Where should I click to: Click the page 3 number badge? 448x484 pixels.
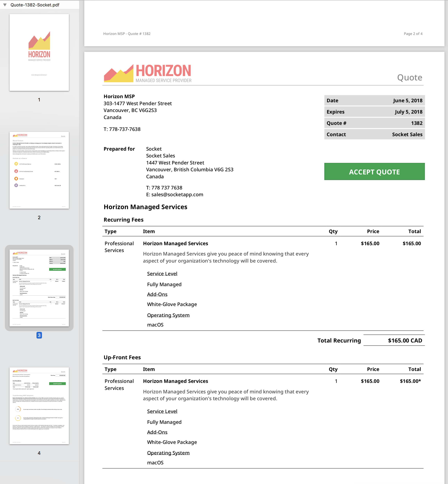coord(39,335)
